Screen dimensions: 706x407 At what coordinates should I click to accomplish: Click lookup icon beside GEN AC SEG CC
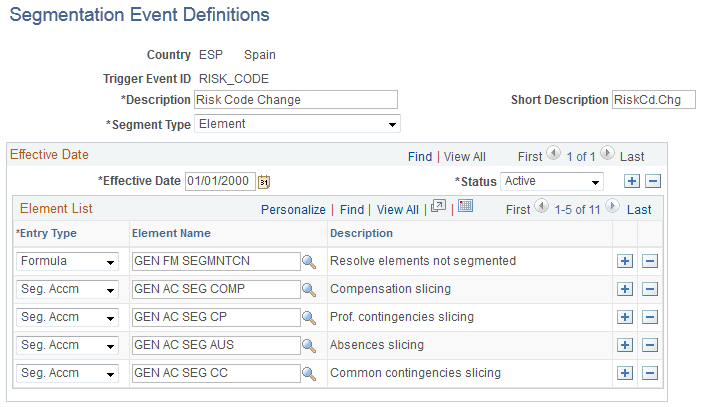click(309, 373)
